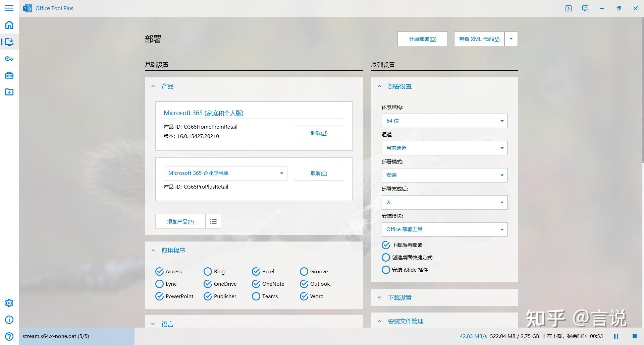Open the About info icon
The image size is (644, 345).
[9, 320]
